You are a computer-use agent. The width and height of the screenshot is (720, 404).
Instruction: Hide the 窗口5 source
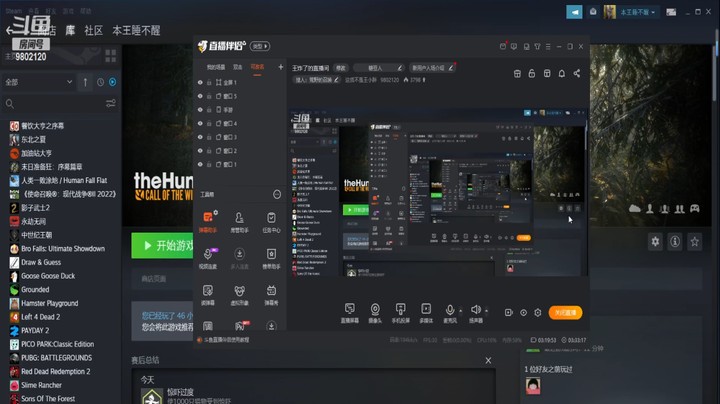tap(200, 96)
